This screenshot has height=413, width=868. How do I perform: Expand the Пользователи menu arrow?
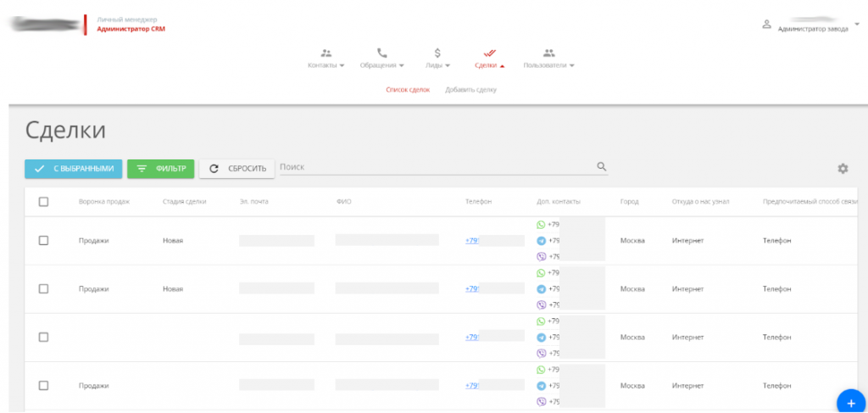[571, 66]
